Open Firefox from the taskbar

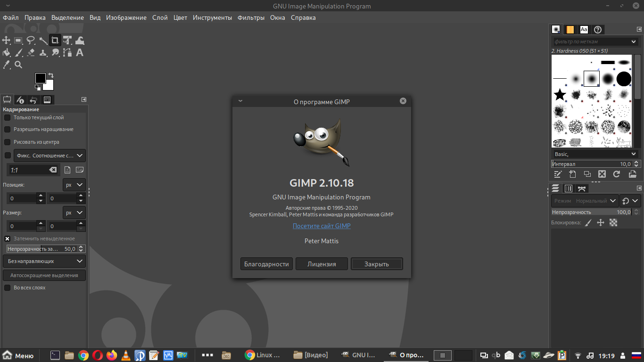pyautogui.click(x=112, y=355)
